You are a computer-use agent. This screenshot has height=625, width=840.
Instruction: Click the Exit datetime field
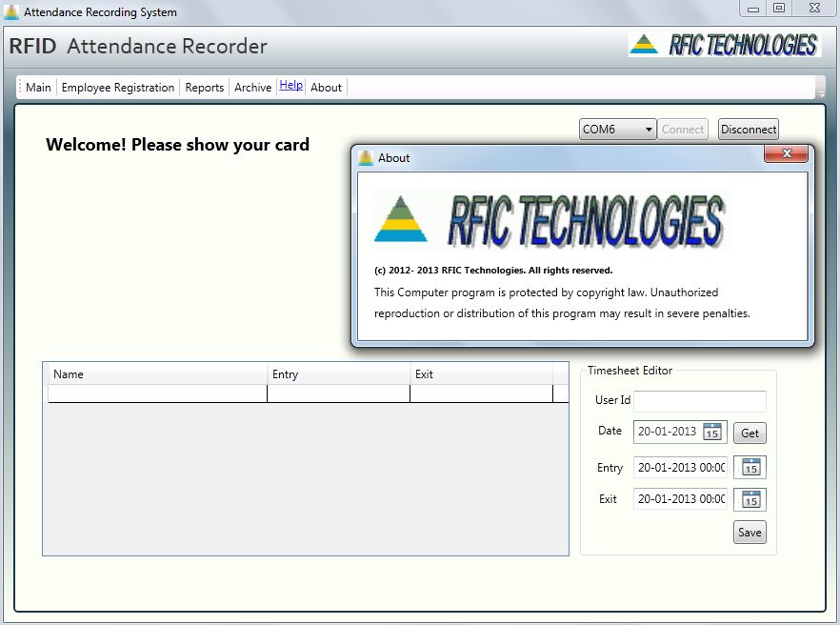[x=680, y=499]
